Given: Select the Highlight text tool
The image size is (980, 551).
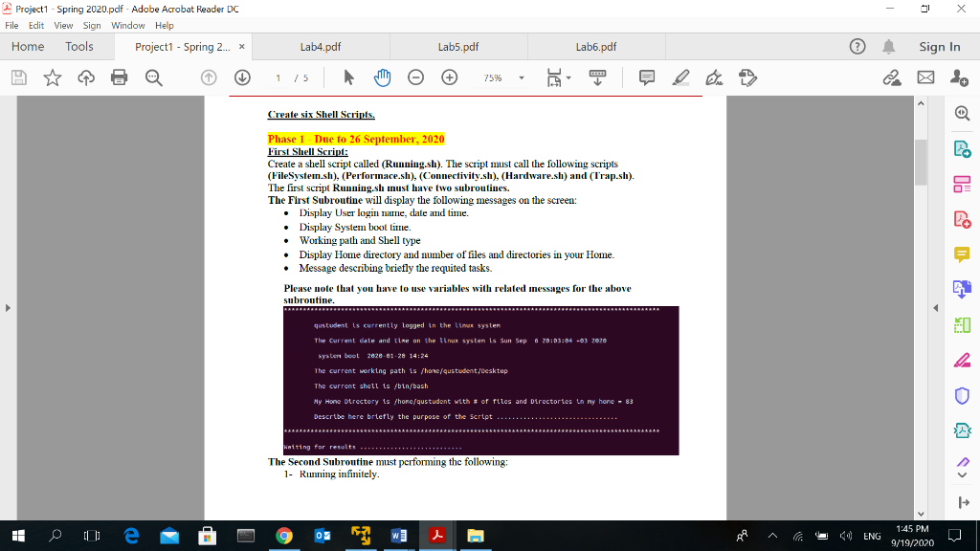Looking at the screenshot, I should click(681, 77).
